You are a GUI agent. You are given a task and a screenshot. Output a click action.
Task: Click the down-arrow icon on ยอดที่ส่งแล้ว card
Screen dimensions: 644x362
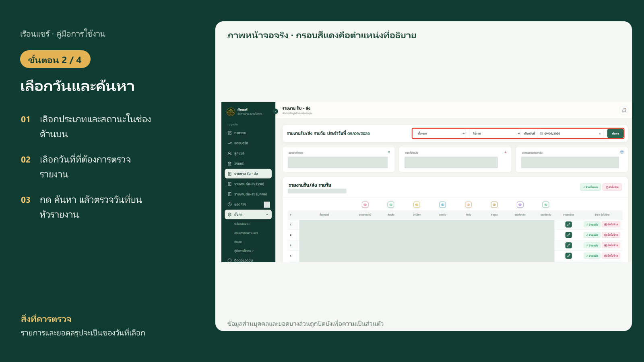(505, 152)
